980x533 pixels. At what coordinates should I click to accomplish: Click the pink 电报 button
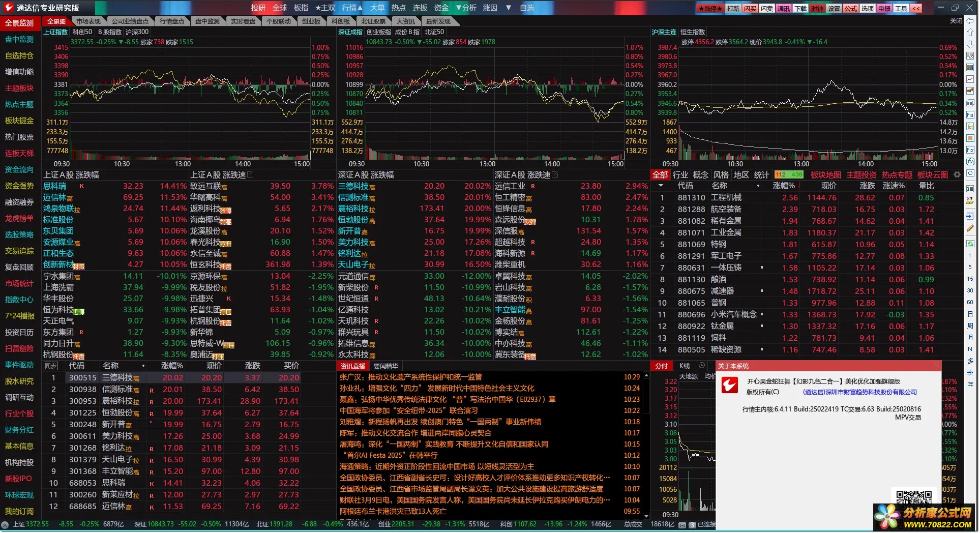(x=884, y=8)
